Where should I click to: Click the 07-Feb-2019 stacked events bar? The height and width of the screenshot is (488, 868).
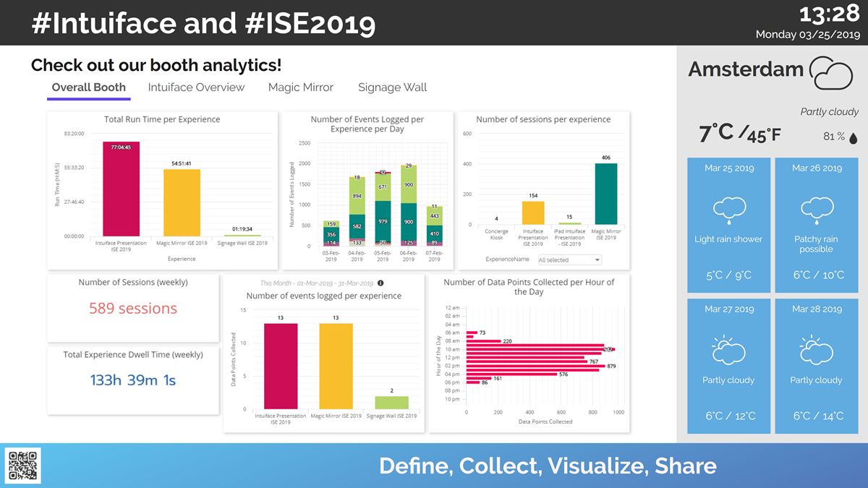tap(435, 226)
